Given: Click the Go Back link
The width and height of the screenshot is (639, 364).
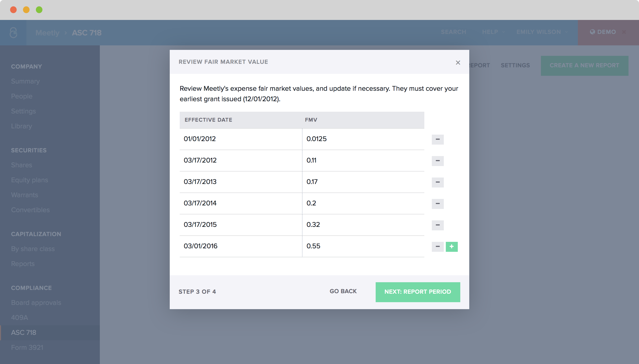Looking at the screenshot, I should tap(343, 291).
